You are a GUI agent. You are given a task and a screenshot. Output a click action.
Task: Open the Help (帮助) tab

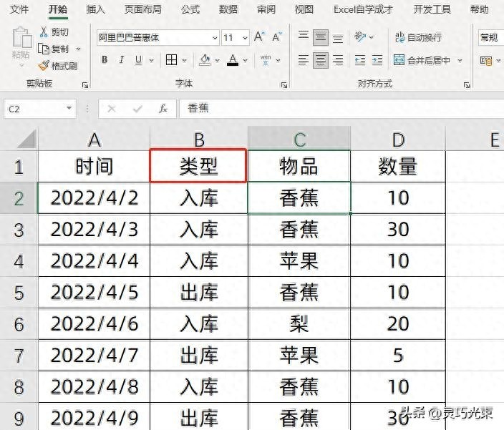479,9
